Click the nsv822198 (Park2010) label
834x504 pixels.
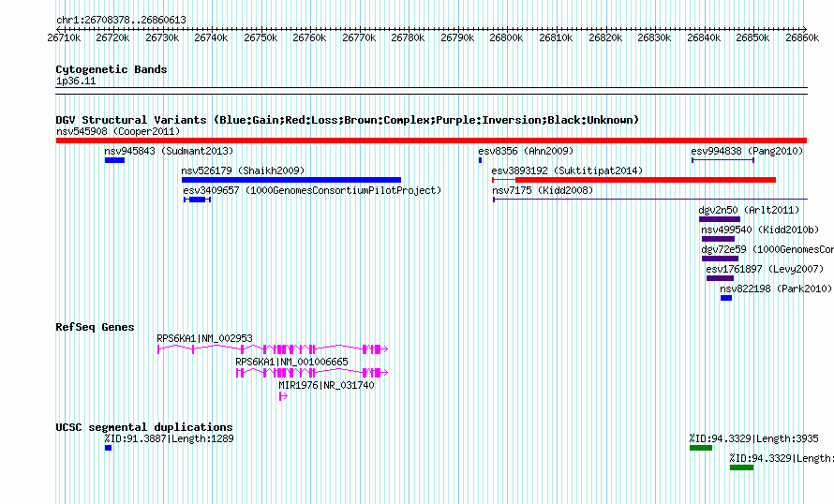776,289
